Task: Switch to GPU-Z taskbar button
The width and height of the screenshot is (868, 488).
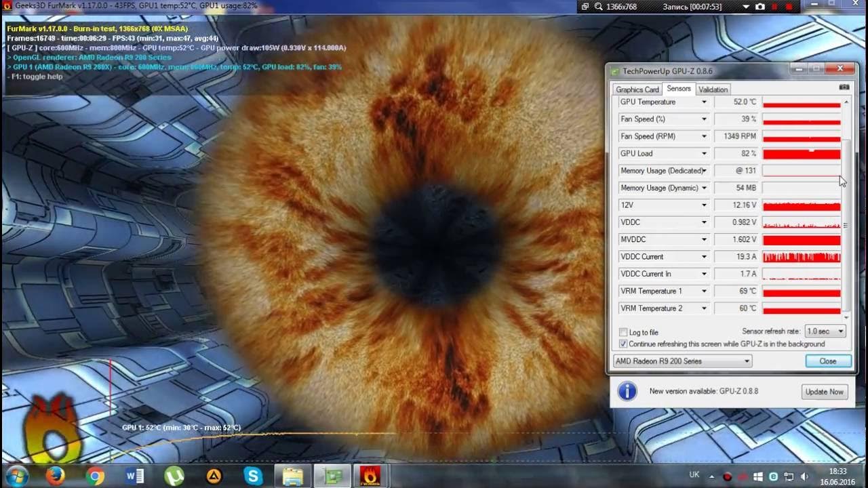Action: coord(332,476)
